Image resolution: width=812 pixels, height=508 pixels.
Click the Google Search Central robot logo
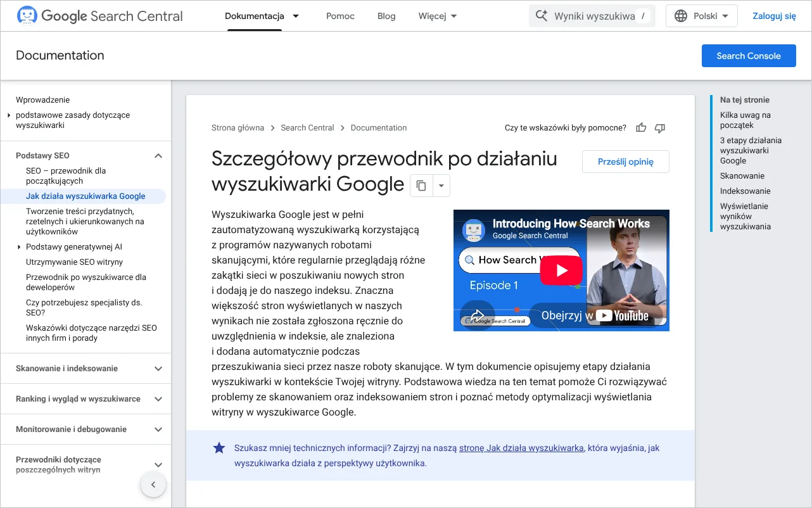click(x=27, y=16)
